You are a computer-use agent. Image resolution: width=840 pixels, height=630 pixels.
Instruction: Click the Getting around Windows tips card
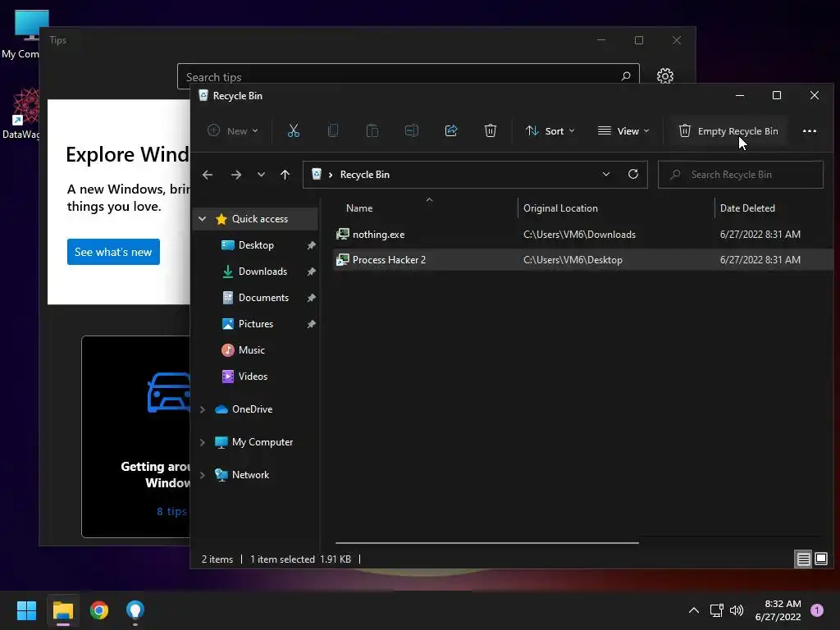point(136,436)
